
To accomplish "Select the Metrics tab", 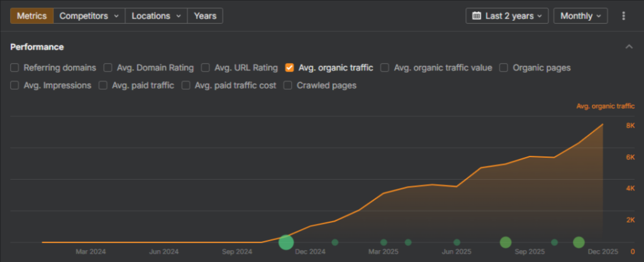I will (x=31, y=16).
